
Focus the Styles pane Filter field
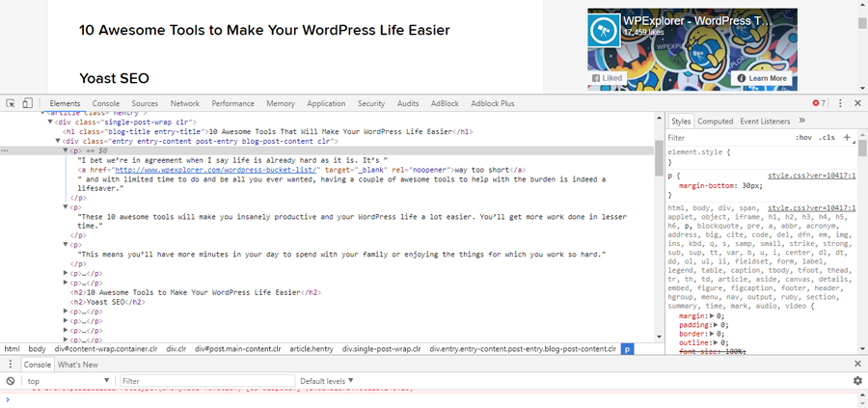(728, 138)
